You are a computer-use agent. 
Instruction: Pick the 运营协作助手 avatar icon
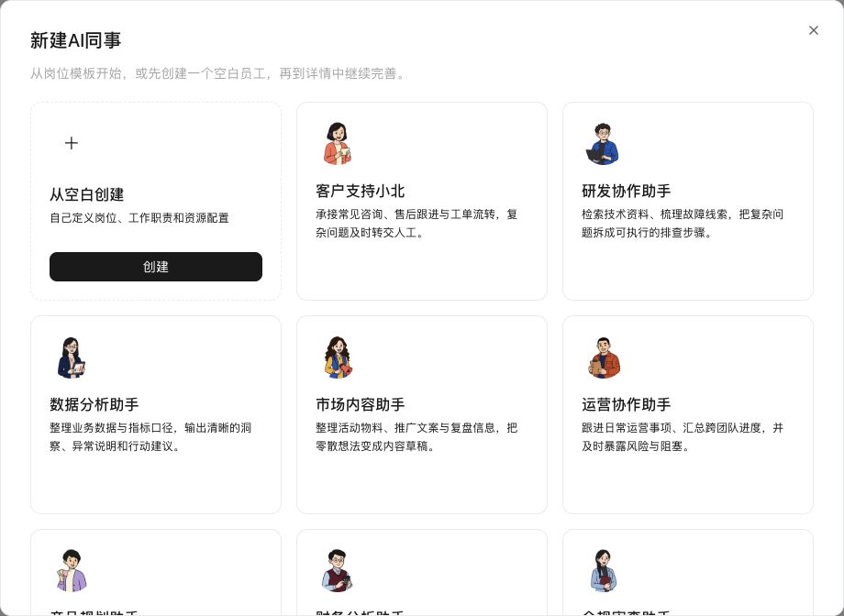604,357
